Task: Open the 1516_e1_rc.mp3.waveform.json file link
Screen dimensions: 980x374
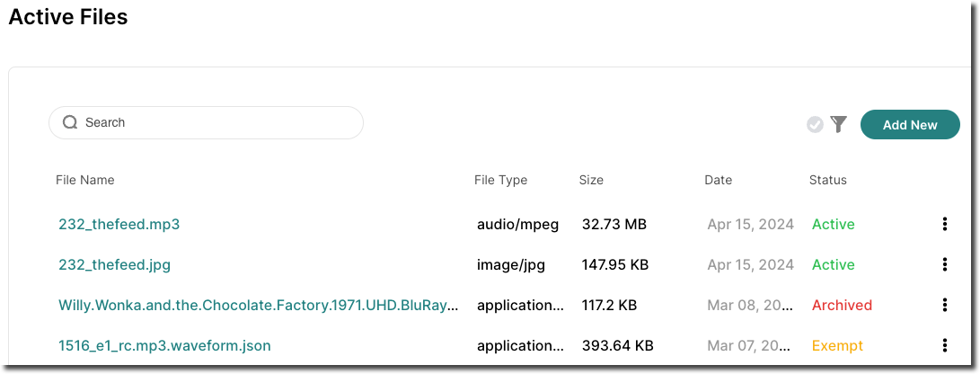Action: point(164,345)
